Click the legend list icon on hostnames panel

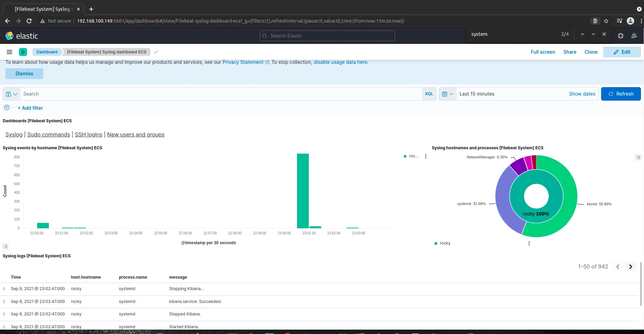pyautogui.click(x=638, y=157)
